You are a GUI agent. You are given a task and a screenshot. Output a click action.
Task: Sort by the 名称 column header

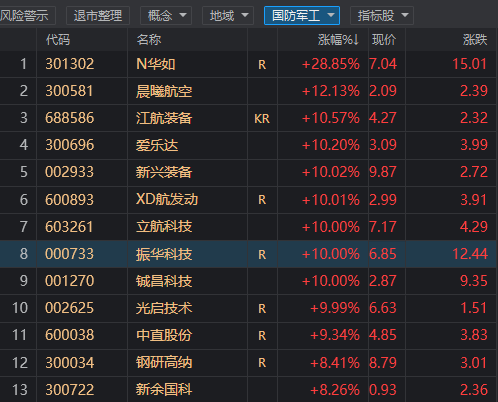(x=149, y=40)
